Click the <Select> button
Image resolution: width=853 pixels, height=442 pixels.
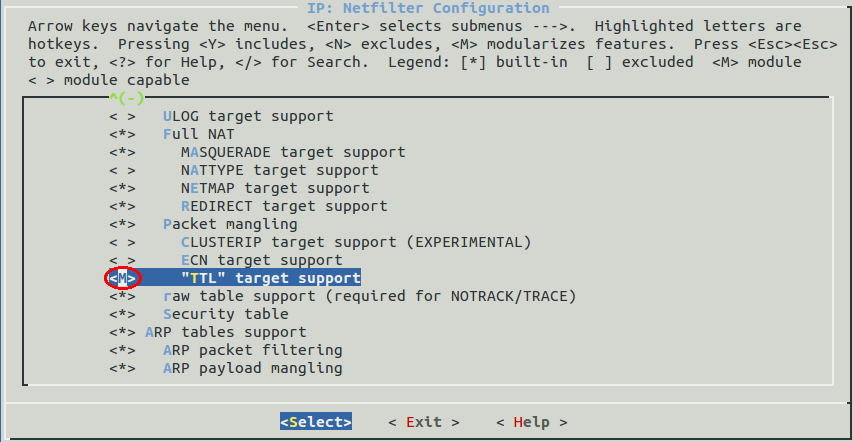tap(316, 422)
